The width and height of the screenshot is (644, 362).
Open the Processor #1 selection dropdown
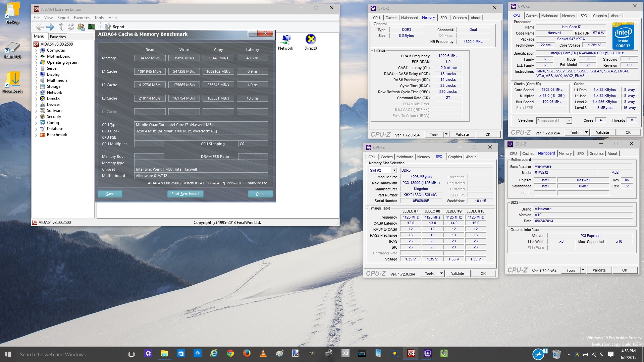[569, 121]
